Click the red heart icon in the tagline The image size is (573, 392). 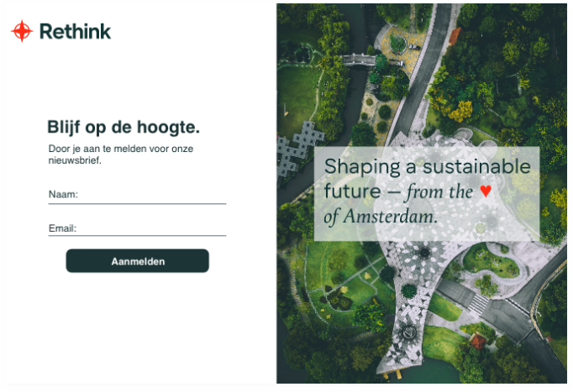point(486,191)
